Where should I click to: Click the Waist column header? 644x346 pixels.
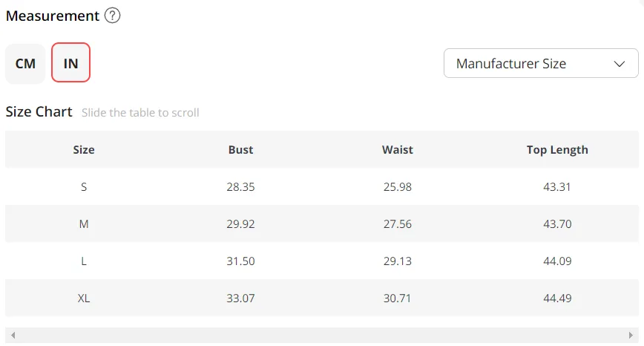[x=398, y=149]
